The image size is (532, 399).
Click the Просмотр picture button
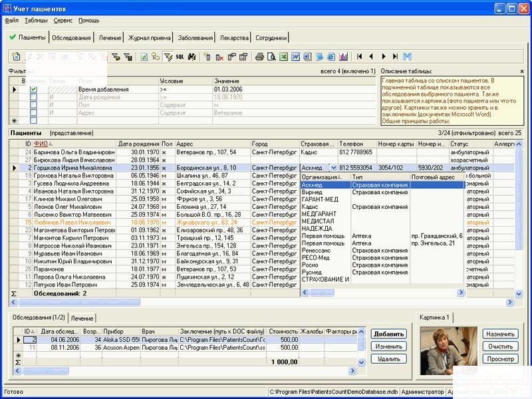click(501, 358)
